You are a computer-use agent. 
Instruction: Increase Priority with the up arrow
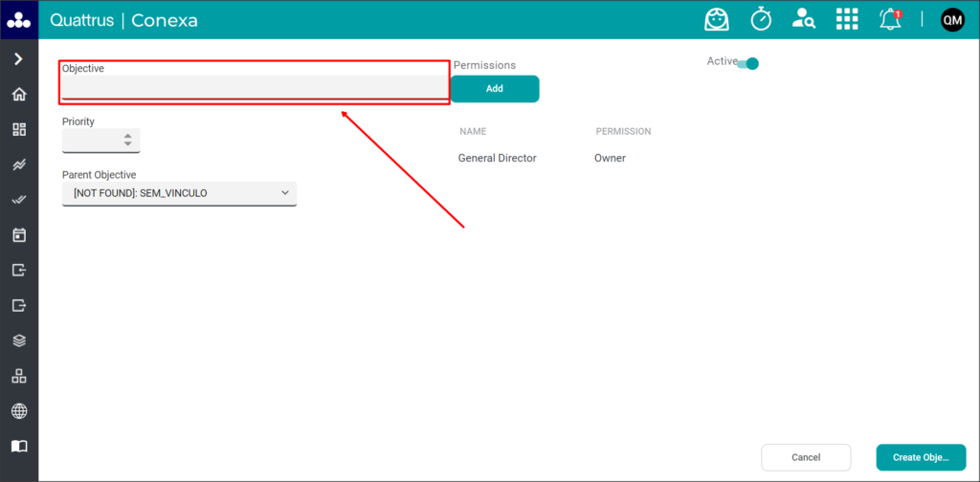coord(127,136)
